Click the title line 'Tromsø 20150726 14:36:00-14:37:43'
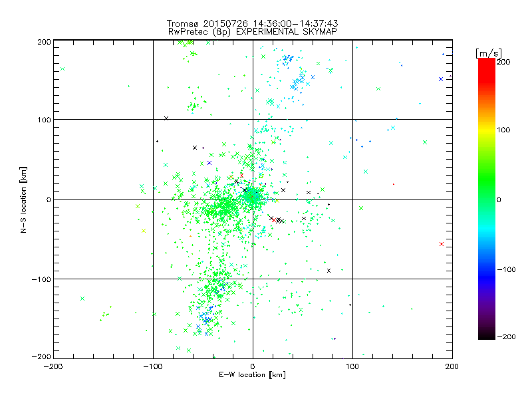Viewport: 532px width, 399px height. (252, 23)
